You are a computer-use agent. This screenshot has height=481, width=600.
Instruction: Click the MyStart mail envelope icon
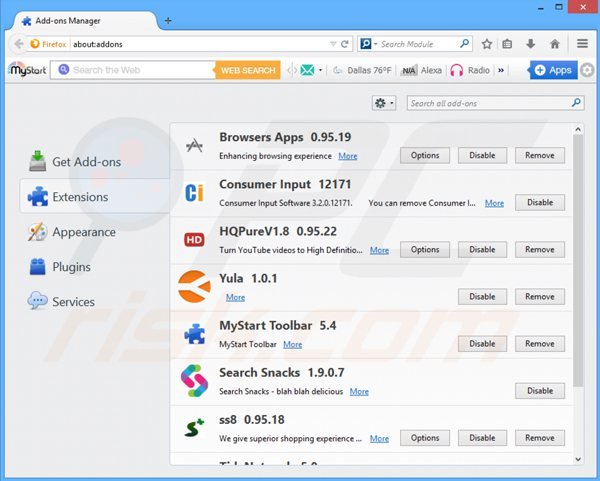[307, 70]
